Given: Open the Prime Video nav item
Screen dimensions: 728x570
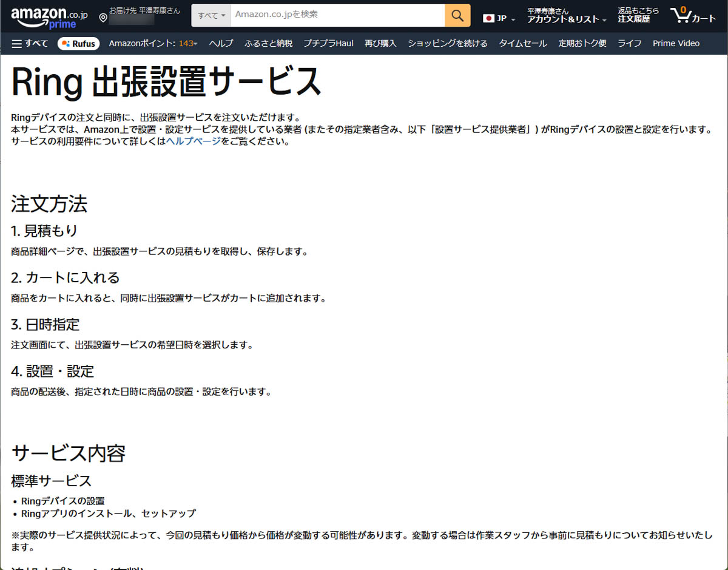Looking at the screenshot, I should coord(676,44).
